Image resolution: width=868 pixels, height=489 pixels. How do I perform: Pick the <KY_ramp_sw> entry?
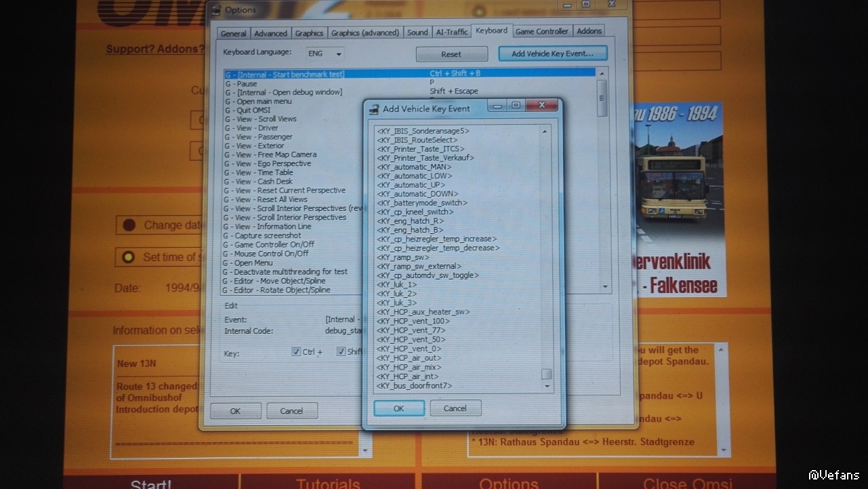coord(403,257)
